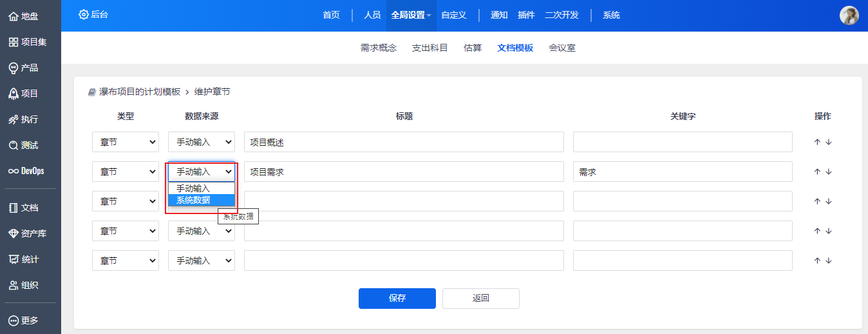Image resolution: width=868 pixels, height=334 pixels.
Task: Move fifth chapter row up
Action: coord(817,260)
